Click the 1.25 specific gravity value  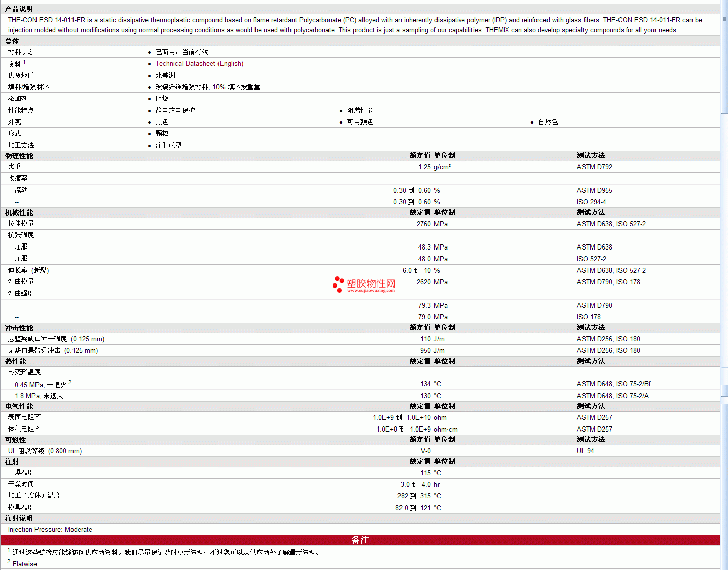424,167
